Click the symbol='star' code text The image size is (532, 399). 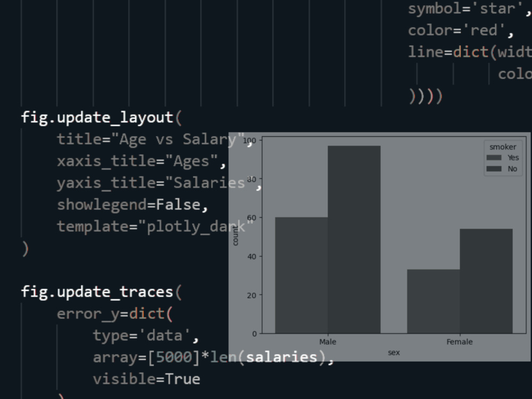470,9
